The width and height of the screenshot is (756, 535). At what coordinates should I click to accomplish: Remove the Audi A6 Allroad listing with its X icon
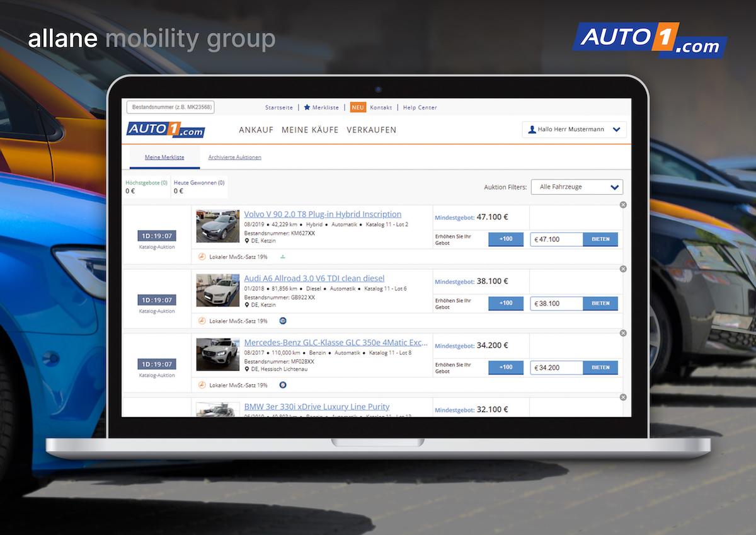(623, 269)
